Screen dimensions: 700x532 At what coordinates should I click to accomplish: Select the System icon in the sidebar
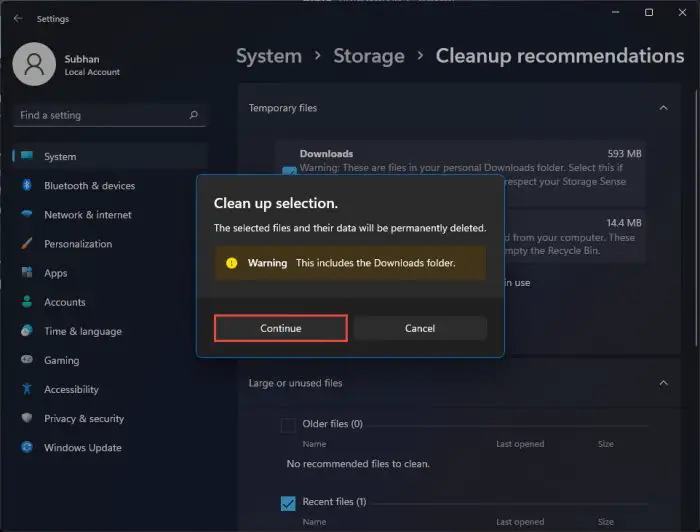click(27, 156)
